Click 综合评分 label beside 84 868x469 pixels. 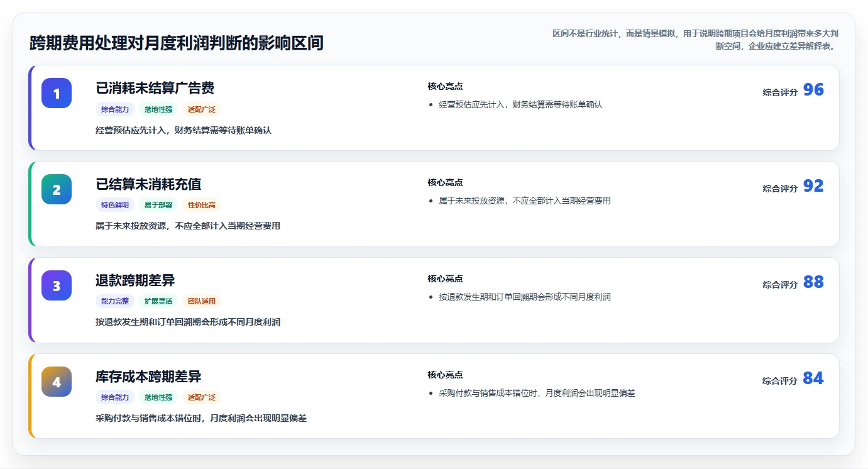coord(780,380)
